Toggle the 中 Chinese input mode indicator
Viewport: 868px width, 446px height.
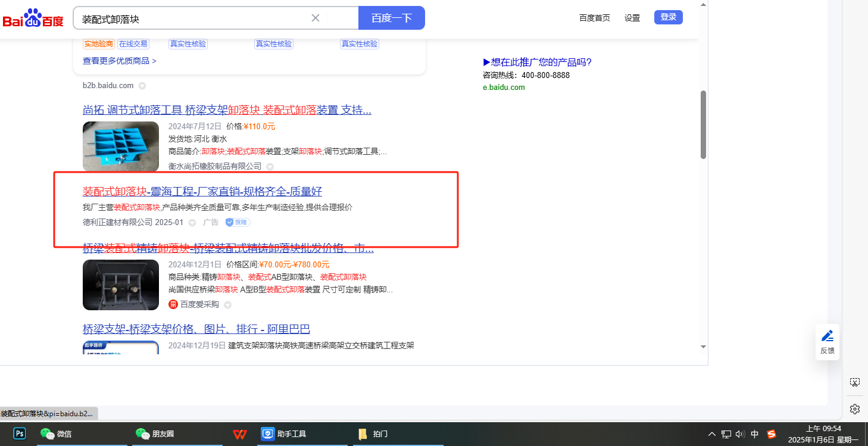pyautogui.click(x=755, y=434)
